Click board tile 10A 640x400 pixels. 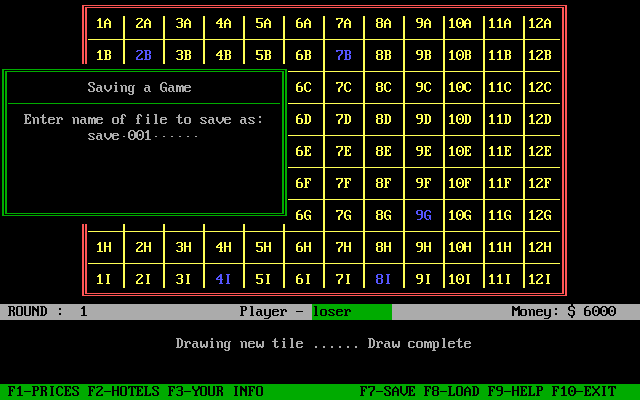pyautogui.click(x=460, y=24)
